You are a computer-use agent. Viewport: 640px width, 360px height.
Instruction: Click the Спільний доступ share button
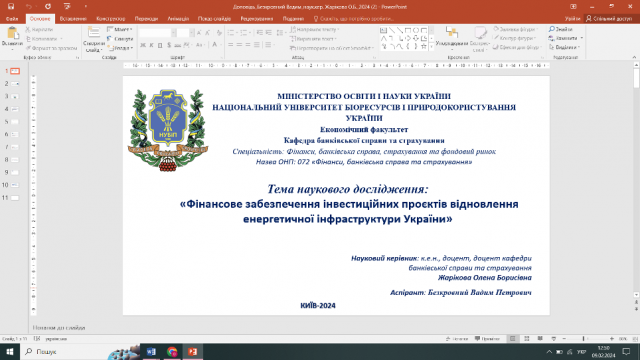click(609, 19)
